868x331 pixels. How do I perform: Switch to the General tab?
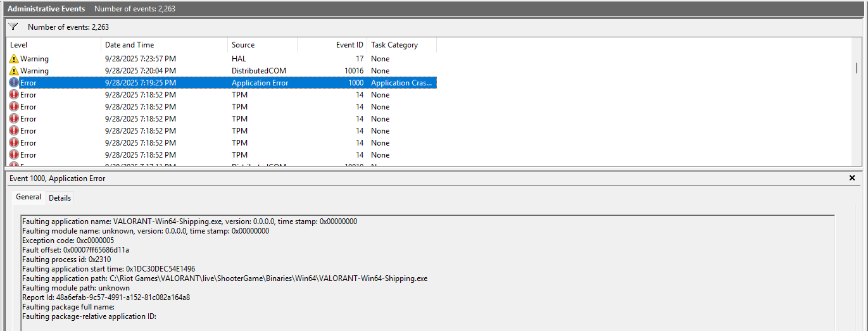[28, 197]
